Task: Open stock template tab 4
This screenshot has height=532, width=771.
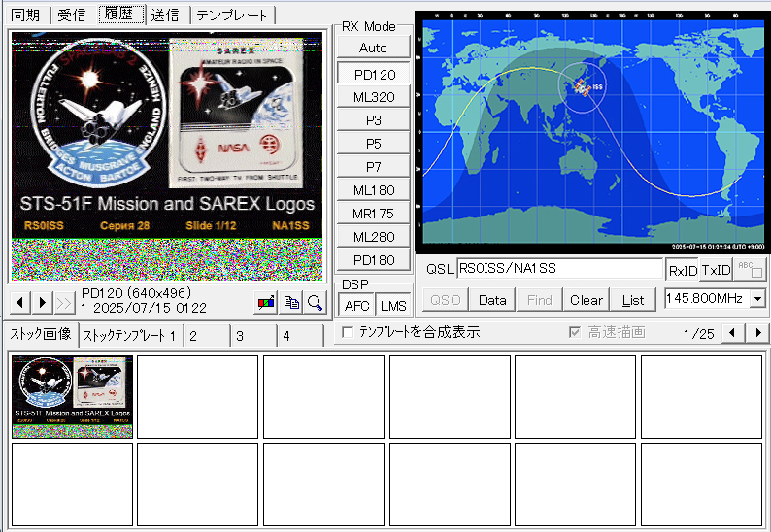Action: click(299, 336)
